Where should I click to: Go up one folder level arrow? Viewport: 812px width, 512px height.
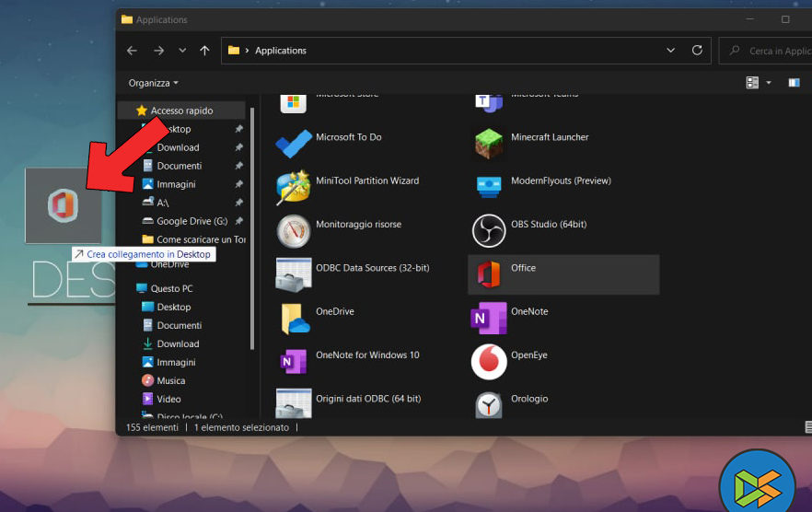click(204, 51)
